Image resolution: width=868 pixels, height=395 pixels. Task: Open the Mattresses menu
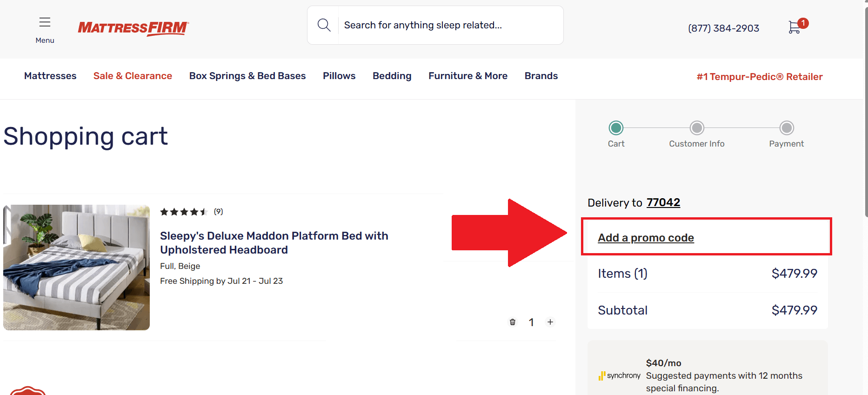[x=50, y=76]
